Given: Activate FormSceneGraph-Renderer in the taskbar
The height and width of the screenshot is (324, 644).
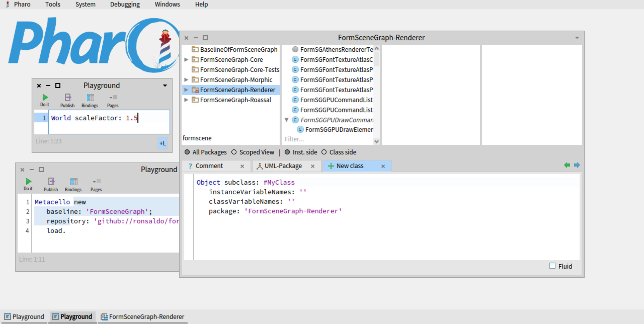Looking at the screenshot, I should click(x=143, y=317).
